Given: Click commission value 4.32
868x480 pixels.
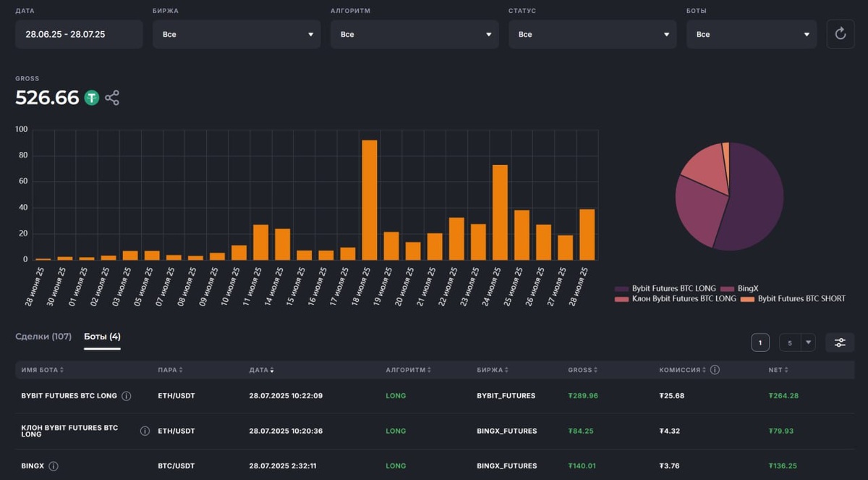Looking at the screenshot, I should [x=670, y=431].
